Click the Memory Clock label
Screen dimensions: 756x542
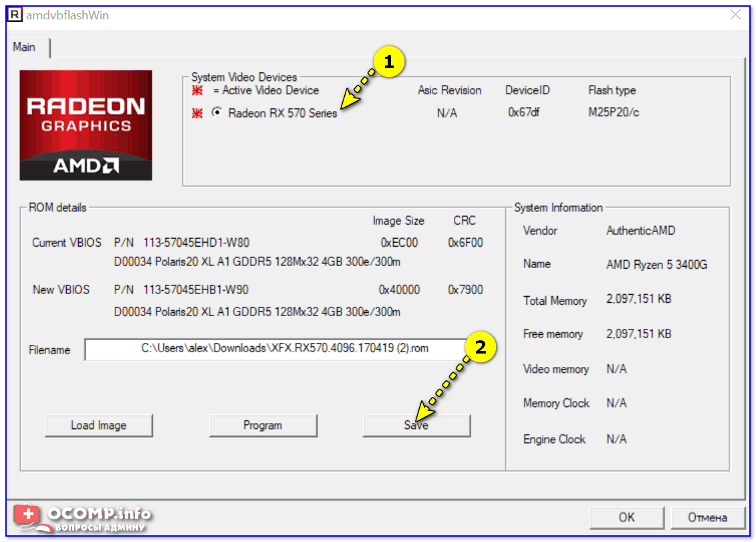tap(556, 403)
